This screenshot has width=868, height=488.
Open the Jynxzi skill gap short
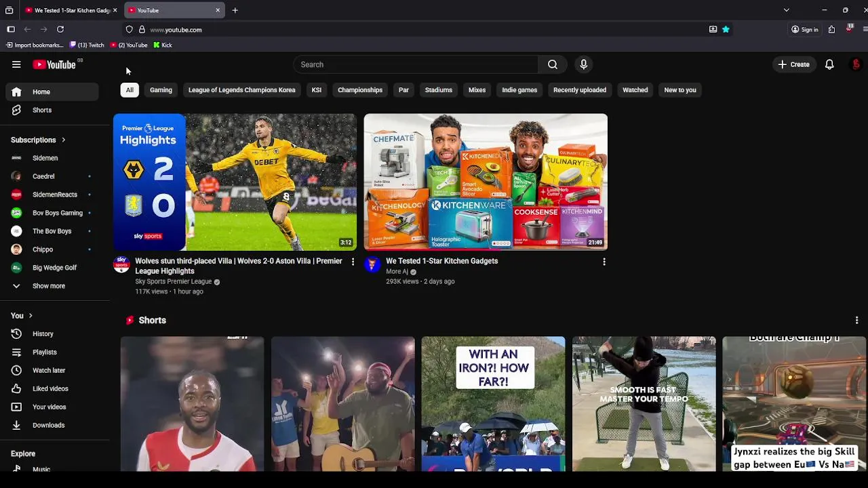tap(794, 404)
